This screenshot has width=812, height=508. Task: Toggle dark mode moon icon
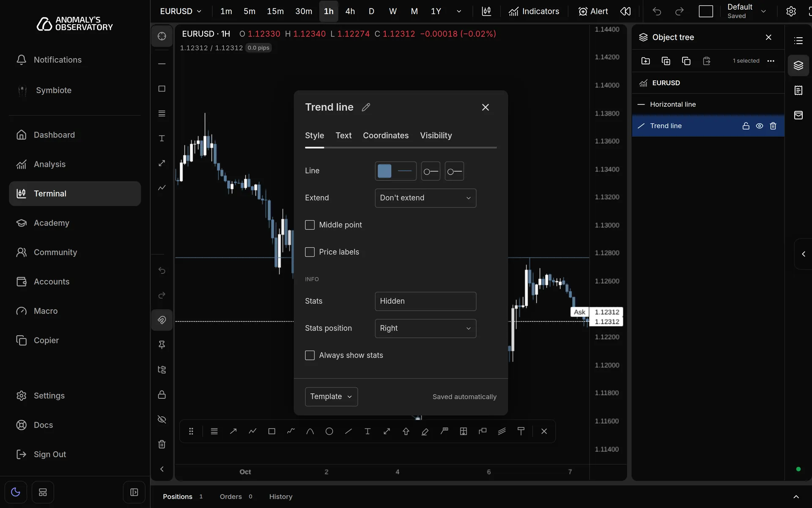tap(16, 492)
